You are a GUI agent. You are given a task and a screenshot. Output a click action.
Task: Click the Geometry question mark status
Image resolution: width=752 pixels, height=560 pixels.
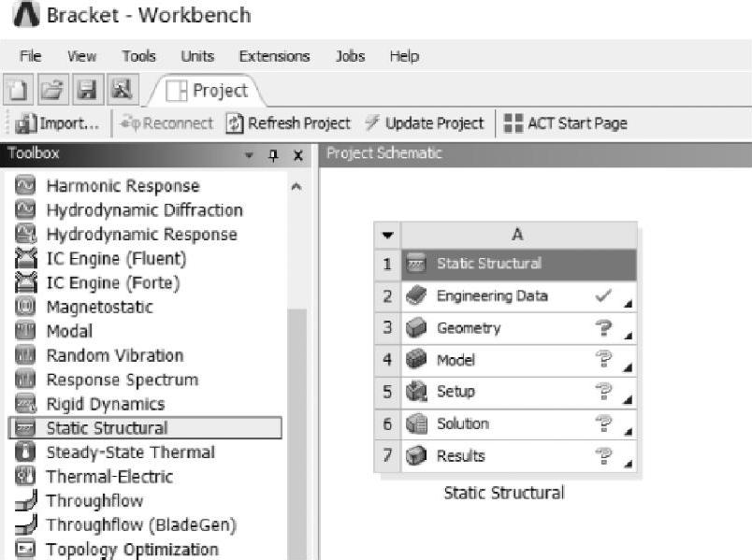point(604,328)
